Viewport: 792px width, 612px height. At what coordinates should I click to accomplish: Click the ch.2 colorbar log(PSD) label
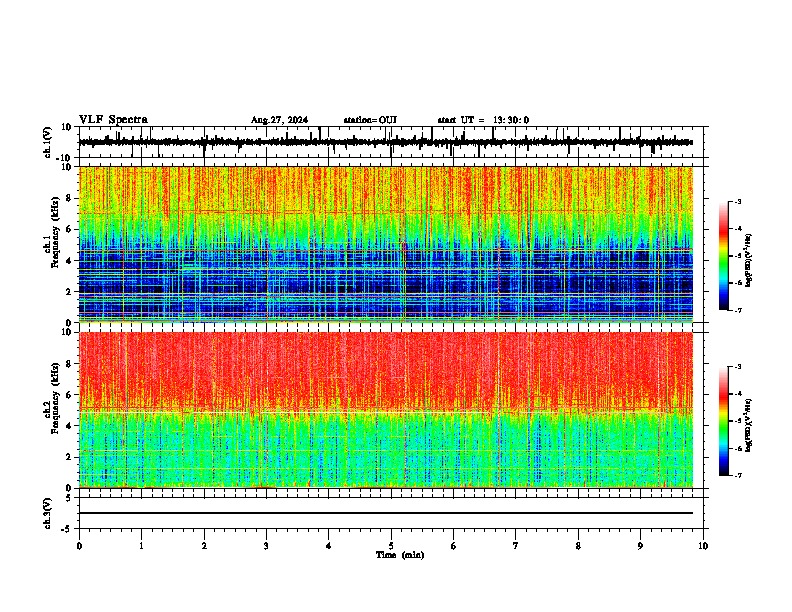pyautogui.click(x=749, y=425)
